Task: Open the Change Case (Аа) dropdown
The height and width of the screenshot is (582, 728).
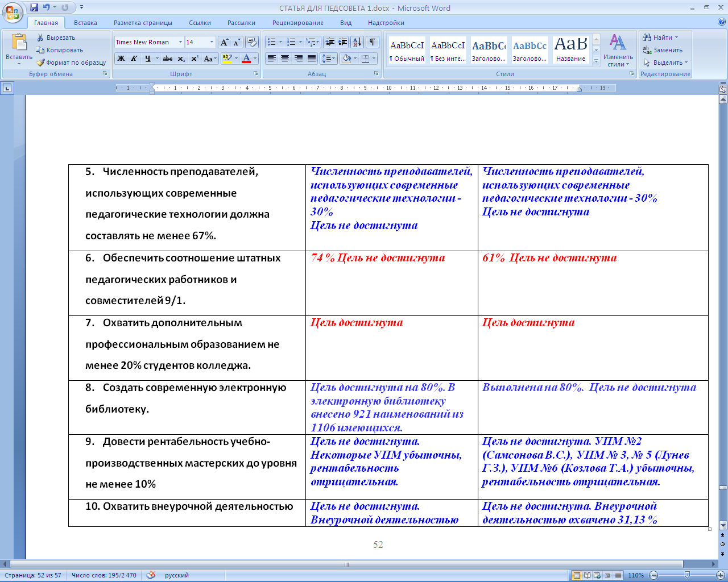Action: coord(210,59)
